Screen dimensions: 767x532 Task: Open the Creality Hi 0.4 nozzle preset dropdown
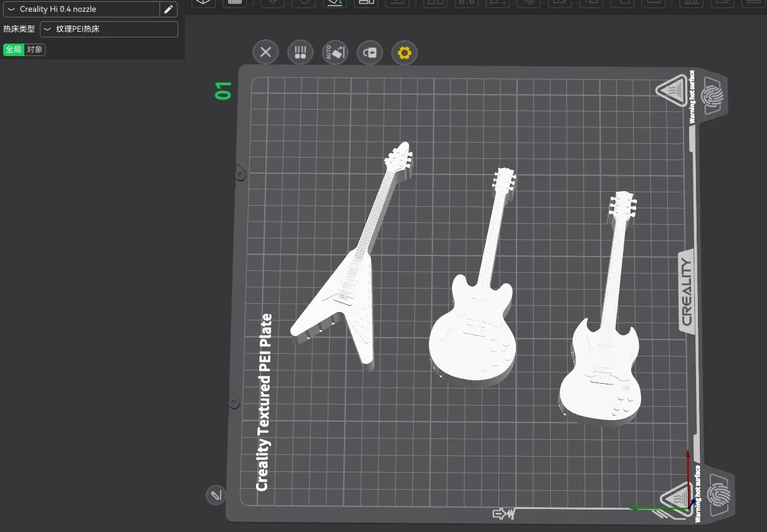[82, 9]
